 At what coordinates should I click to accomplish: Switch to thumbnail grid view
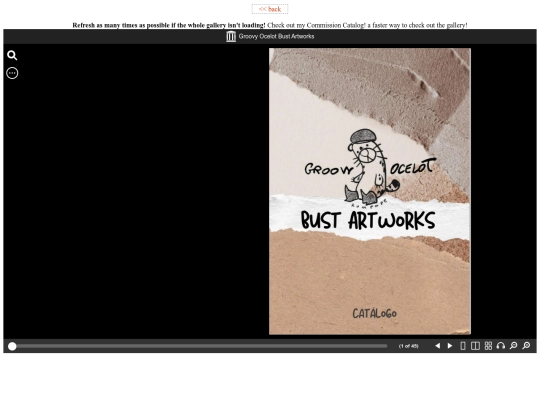point(488,345)
